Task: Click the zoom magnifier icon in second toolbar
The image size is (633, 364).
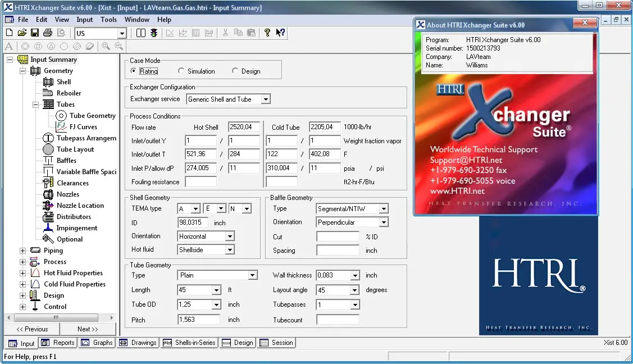Action: click(x=106, y=47)
